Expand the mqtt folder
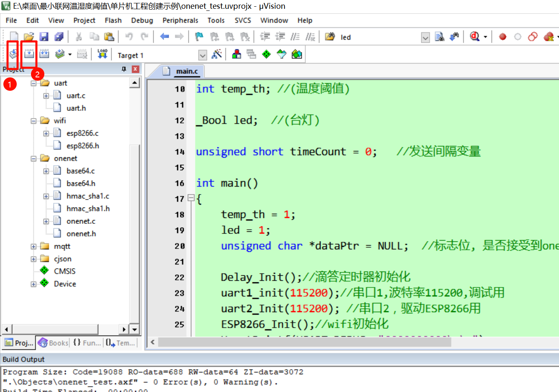Screen dimensions: 559x392 33,246
